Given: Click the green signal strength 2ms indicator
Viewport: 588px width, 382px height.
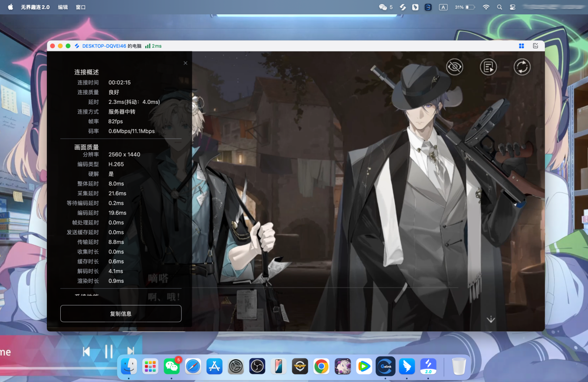Looking at the screenshot, I should [x=153, y=46].
